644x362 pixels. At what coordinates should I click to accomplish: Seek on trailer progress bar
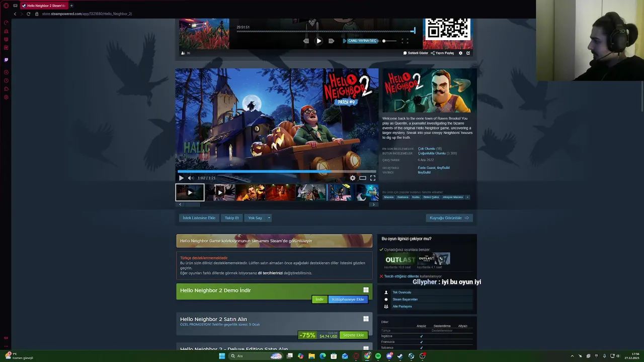[277, 171]
